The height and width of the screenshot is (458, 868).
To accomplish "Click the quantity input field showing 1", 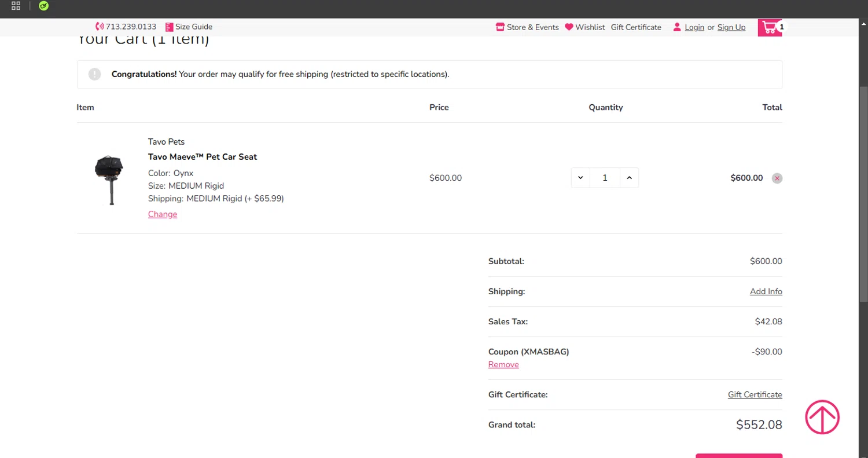I will click(605, 178).
